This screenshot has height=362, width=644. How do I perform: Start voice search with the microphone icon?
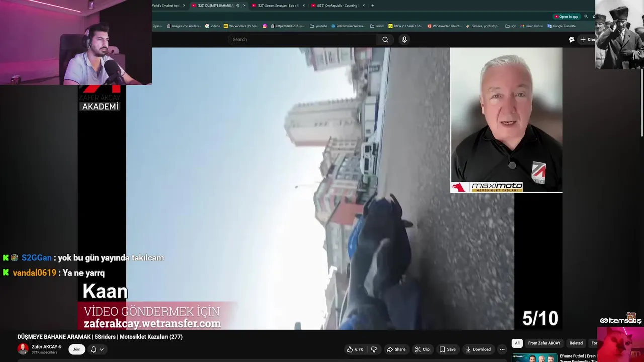(x=404, y=40)
